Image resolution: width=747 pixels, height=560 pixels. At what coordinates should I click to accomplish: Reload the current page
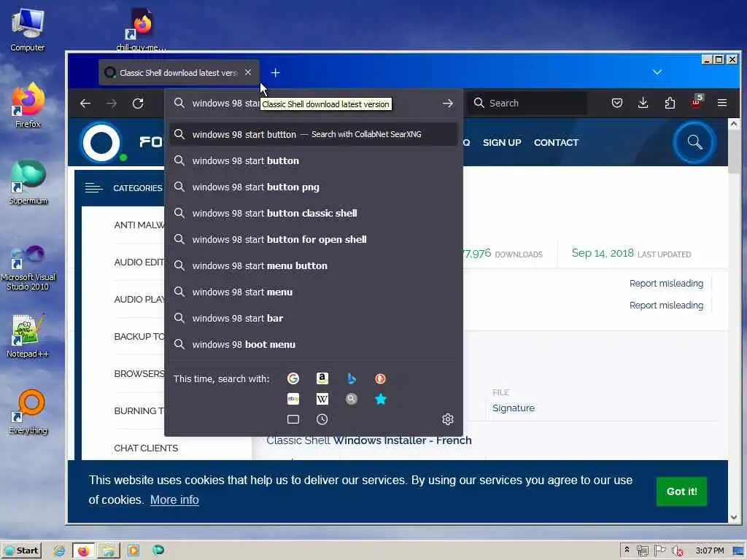tap(138, 104)
